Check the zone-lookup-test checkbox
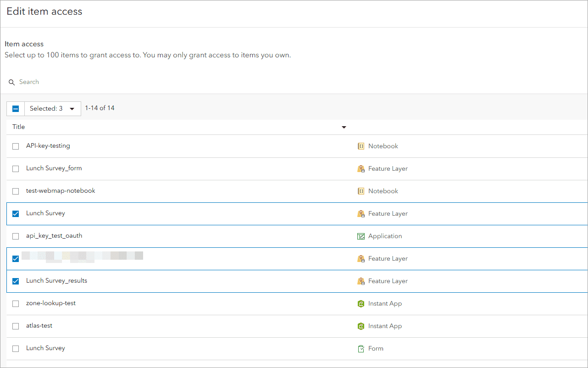The width and height of the screenshot is (588, 368). tap(15, 303)
